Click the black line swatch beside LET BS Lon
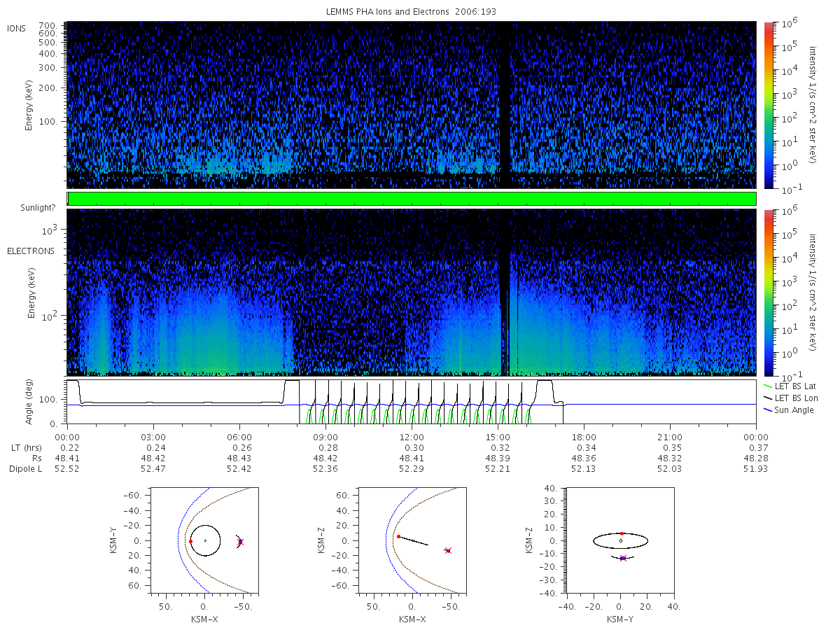Viewport: 840px width, 630px height. tap(768, 398)
